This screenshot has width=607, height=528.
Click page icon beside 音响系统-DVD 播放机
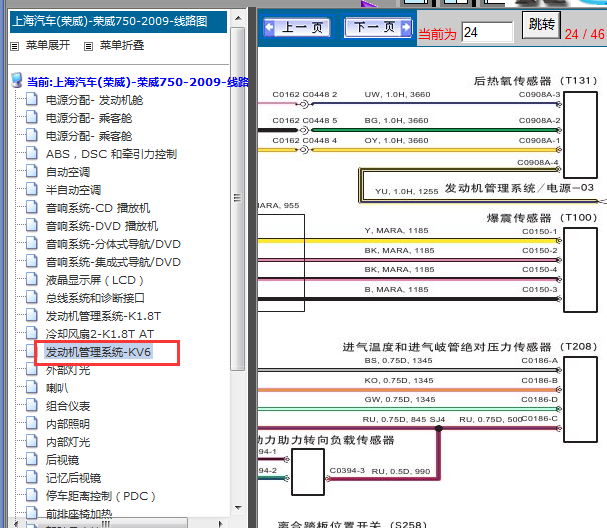click(x=32, y=225)
